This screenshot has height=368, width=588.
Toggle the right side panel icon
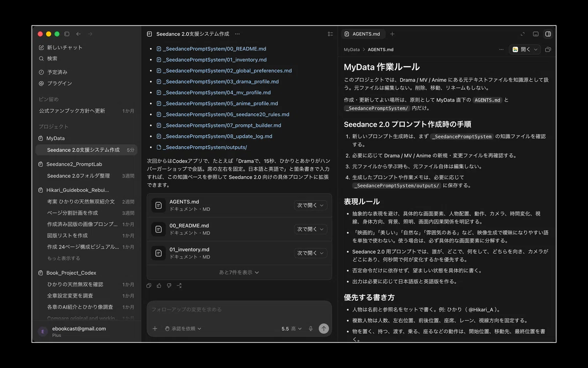(x=548, y=34)
